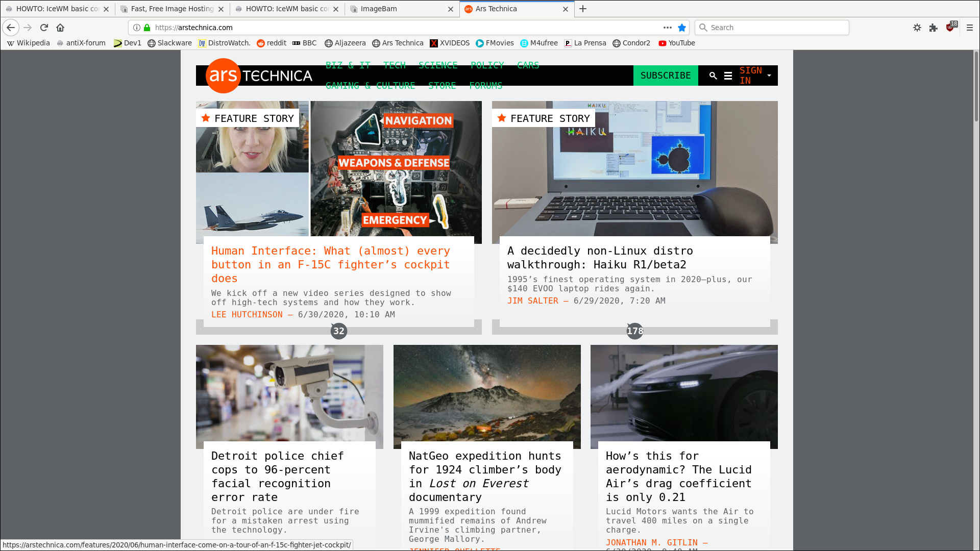This screenshot has height=551, width=980.
Task: Open the Haiku R1/beta2 walkthrough article
Action: [600, 258]
